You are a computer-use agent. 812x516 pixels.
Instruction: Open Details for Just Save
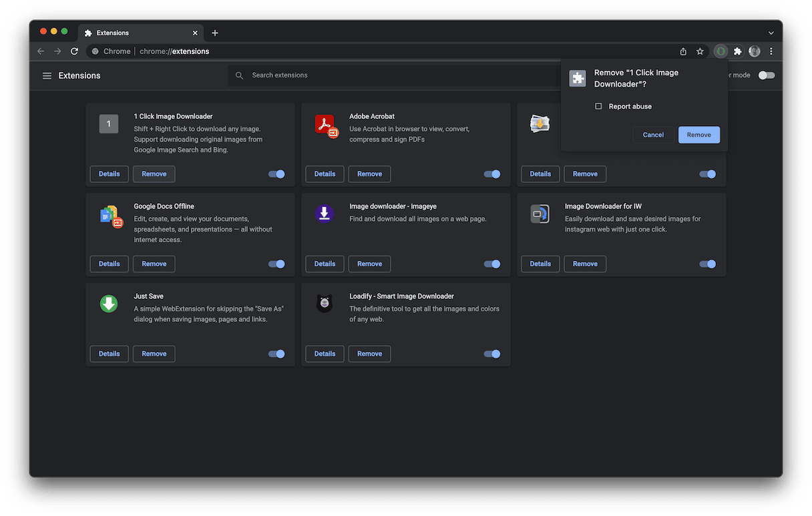click(x=110, y=354)
